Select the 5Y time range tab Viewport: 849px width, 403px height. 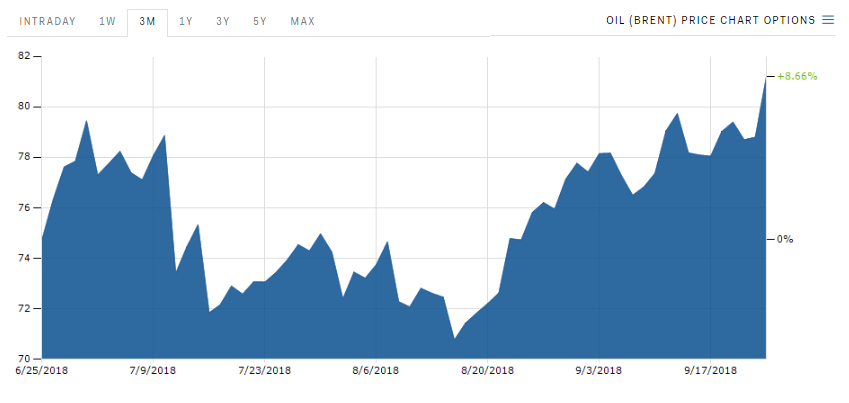[x=259, y=22]
